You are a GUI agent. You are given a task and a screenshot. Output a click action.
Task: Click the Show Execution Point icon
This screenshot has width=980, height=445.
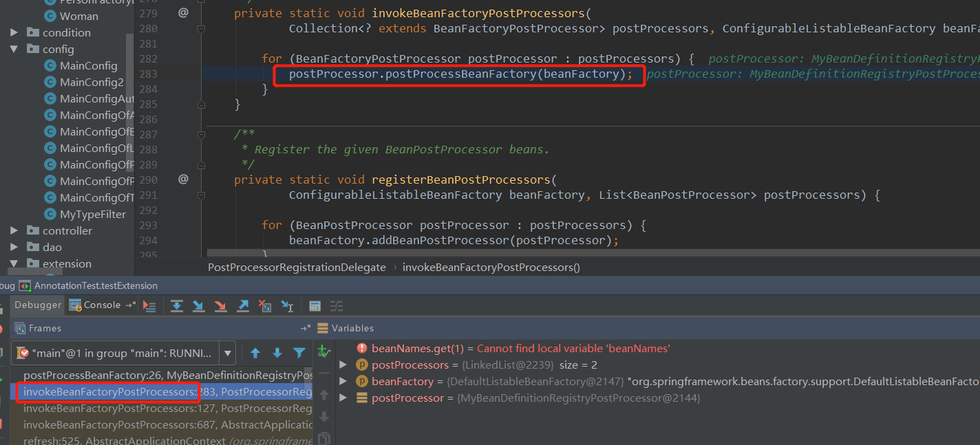coord(150,305)
